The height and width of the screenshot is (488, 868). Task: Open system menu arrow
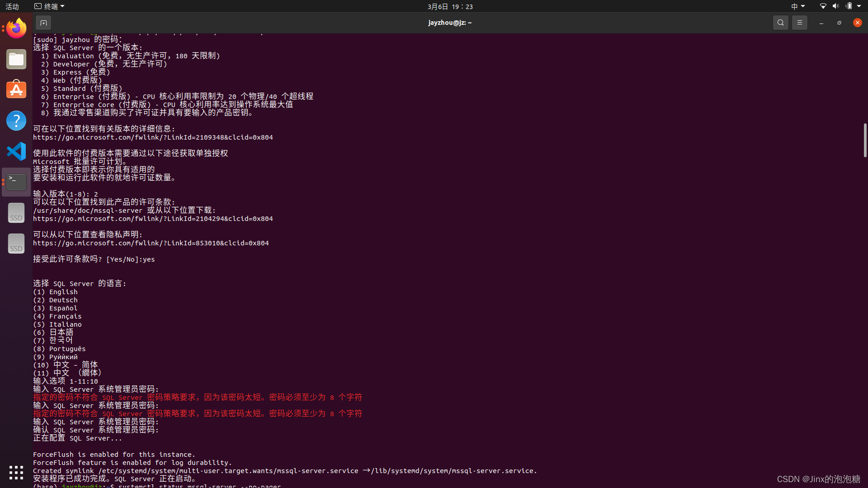coord(859,6)
